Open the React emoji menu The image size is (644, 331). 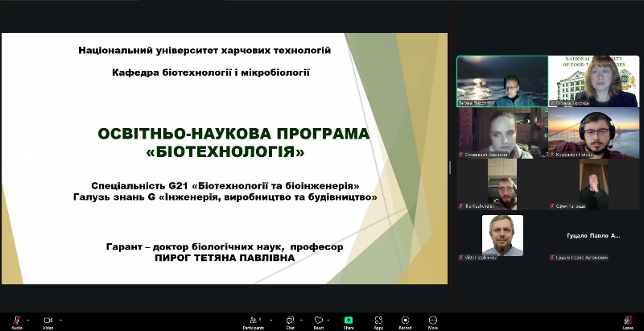pos(319,320)
